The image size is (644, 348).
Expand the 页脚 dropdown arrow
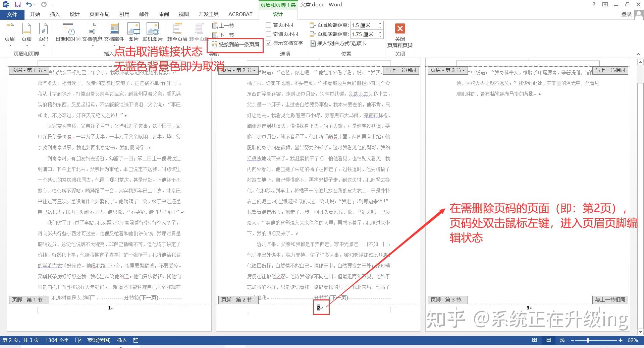tap(26, 45)
